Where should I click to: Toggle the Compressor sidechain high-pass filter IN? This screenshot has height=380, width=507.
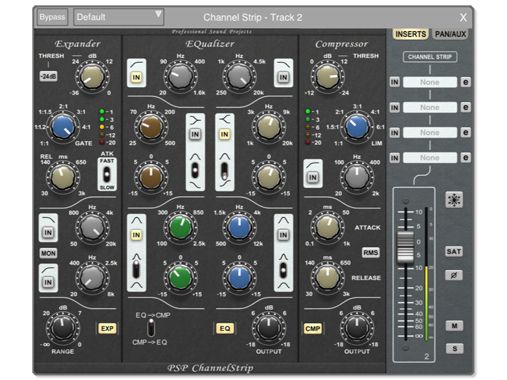click(313, 177)
